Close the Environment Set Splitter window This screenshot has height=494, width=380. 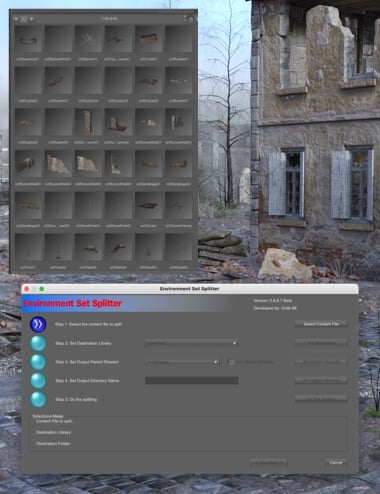click(x=27, y=289)
